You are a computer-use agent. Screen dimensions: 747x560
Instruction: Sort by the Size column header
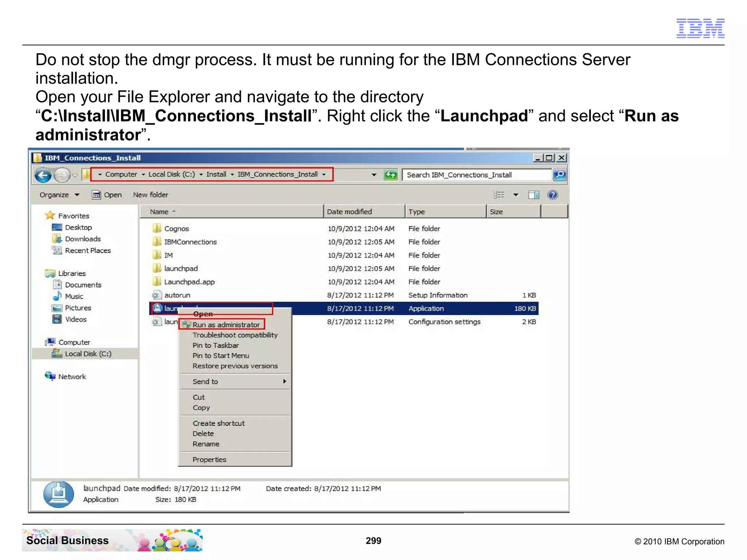coord(514,211)
